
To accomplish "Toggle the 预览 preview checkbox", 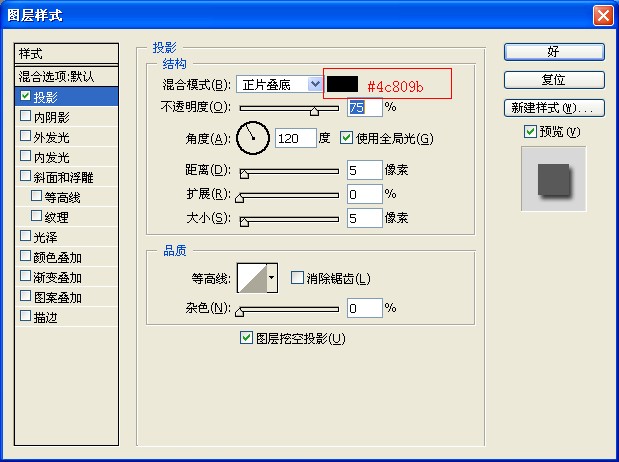I will (530, 131).
